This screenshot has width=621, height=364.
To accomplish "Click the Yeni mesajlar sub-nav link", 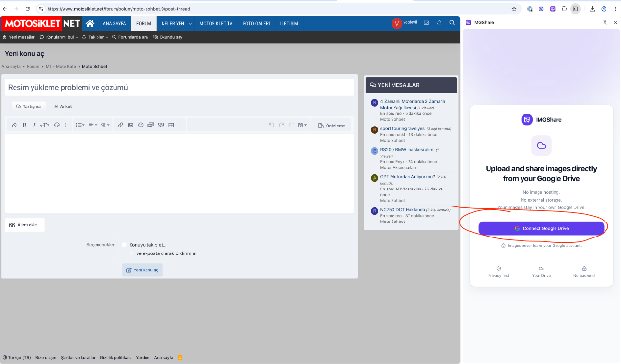I will (18, 37).
